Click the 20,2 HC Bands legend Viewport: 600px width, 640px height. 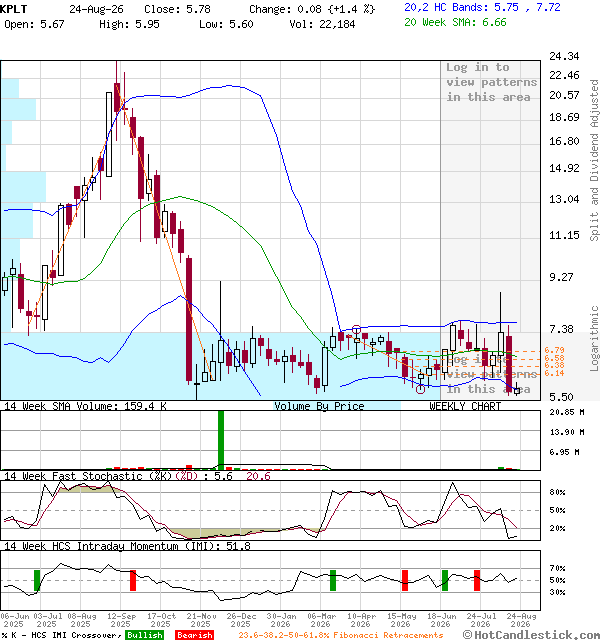point(482,7)
